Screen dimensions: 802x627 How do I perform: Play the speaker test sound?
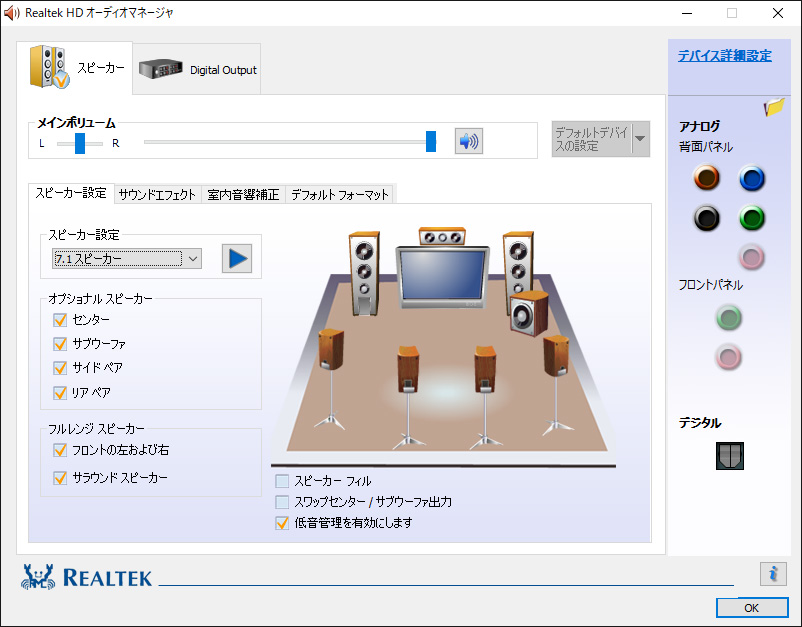pyautogui.click(x=237, y=258)
